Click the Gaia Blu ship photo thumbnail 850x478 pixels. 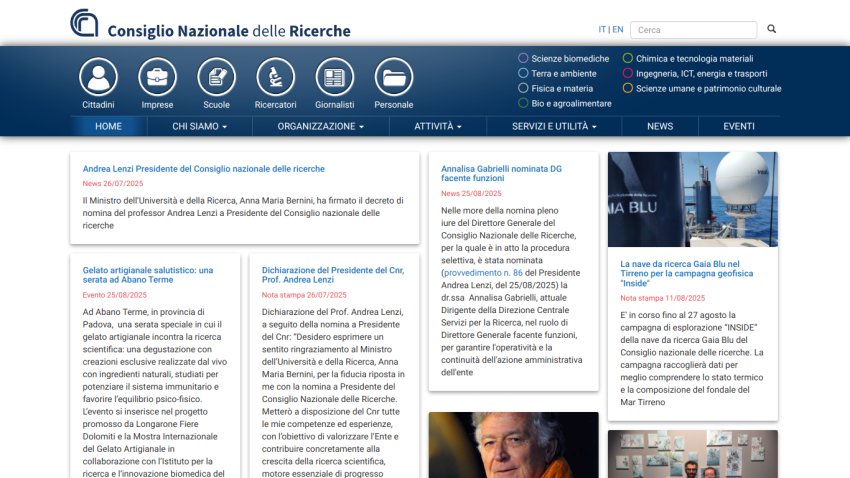[693, 199]
